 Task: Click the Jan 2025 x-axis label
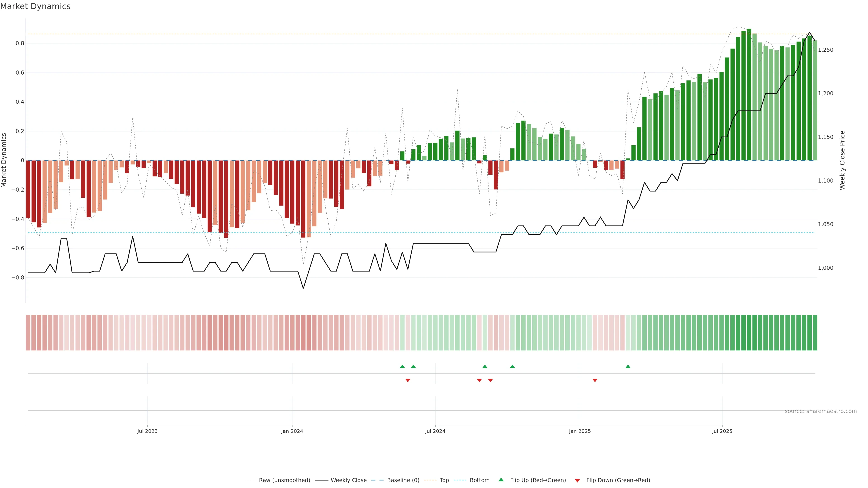point(580,431)
